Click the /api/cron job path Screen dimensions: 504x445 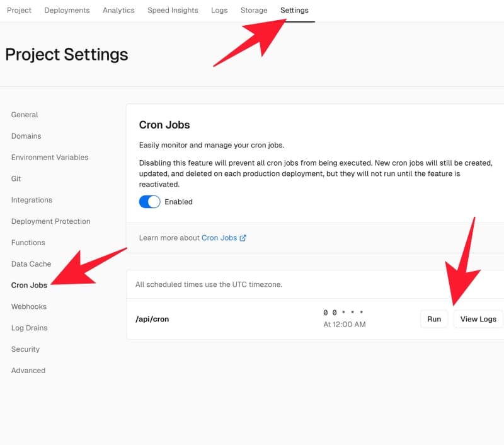pyautogui.click(x=152, y=319)
